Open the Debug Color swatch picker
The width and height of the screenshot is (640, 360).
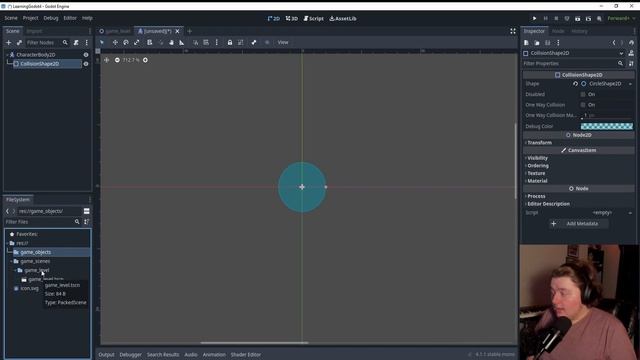coord(607,126)
